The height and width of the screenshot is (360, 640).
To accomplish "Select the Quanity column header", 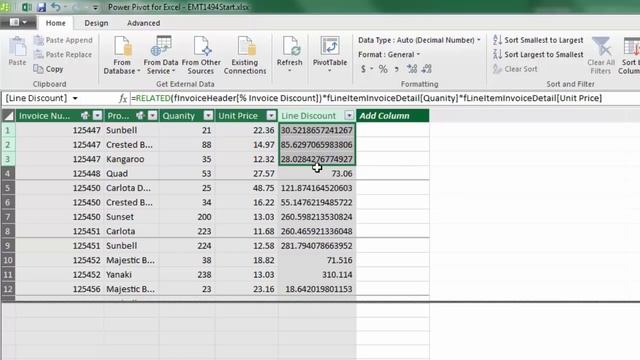I will pyautogui.click(x=178, y=116).
